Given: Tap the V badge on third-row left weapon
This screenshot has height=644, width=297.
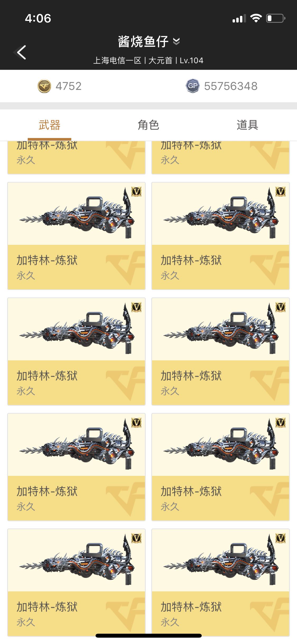Looking at the screenshot, I should point(136,307).
